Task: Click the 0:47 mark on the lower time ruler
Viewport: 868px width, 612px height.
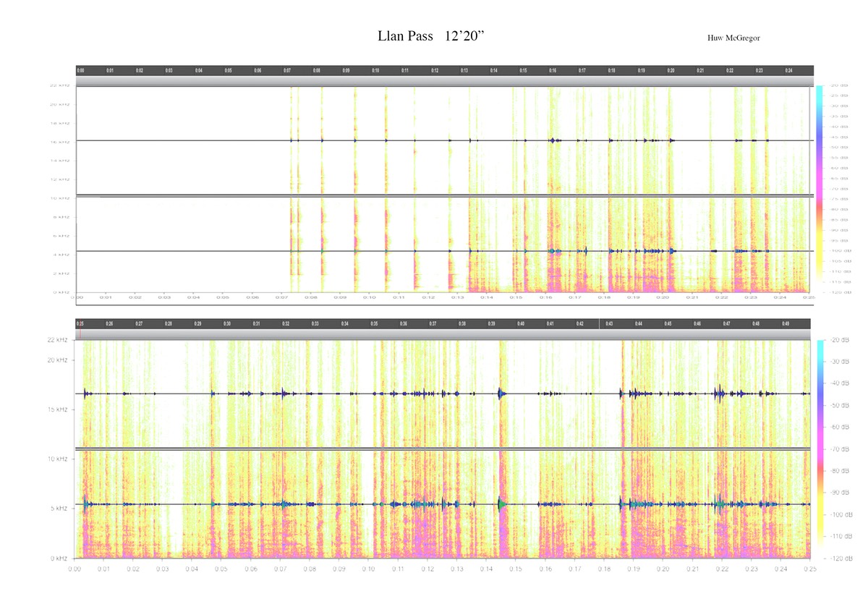Action: (x=726, y=323)
